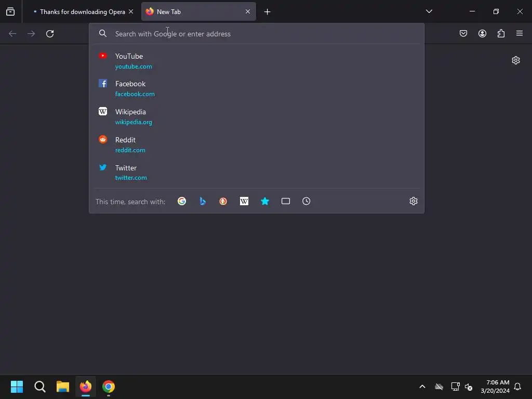Show hidden system tray icons
The height and width of the screenshot is (399, 532).
click(422, 387)
